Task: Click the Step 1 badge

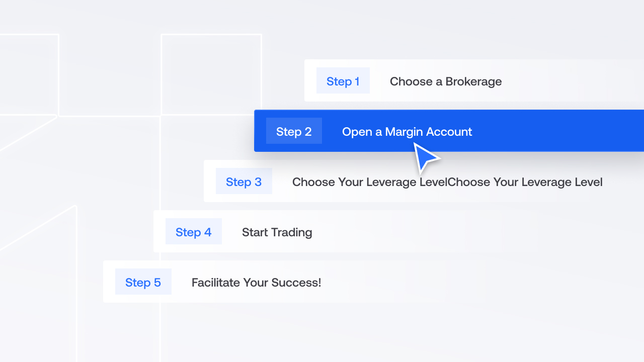Action: pyautogui.click(x=343, y=80)
